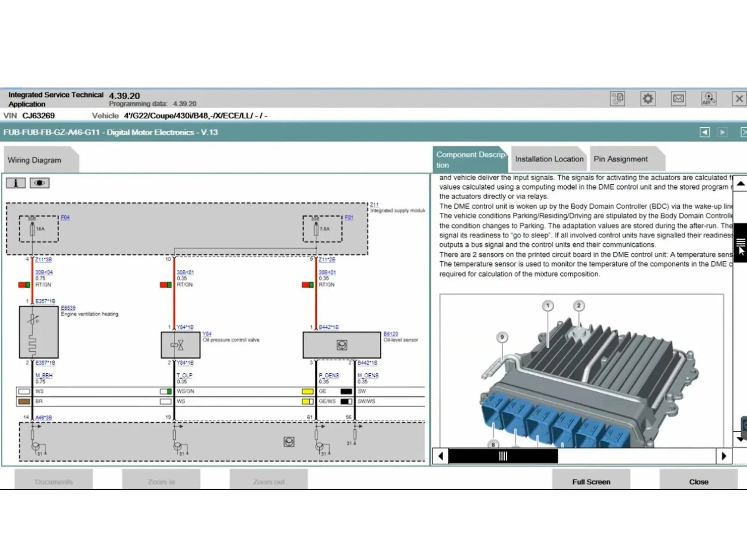747x560 pixels.
Task: Go back using the left arrow in title bar
Action: (x=704, y=132)
